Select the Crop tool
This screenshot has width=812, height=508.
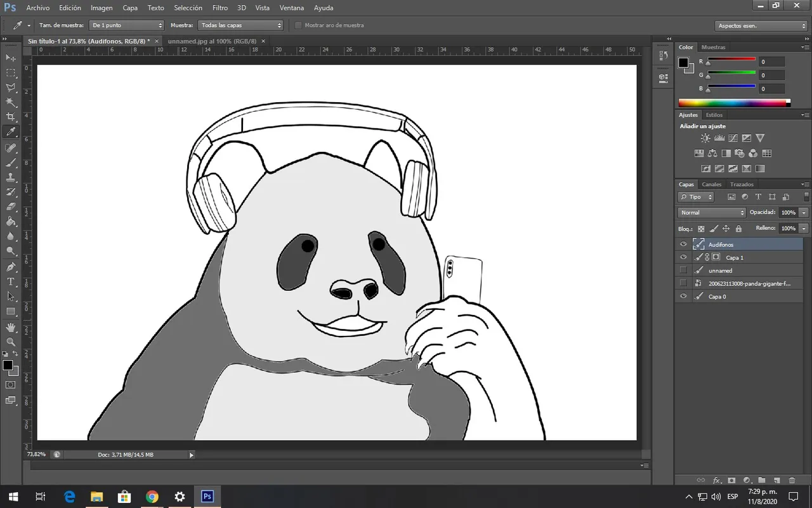click(x=11, y=117)
